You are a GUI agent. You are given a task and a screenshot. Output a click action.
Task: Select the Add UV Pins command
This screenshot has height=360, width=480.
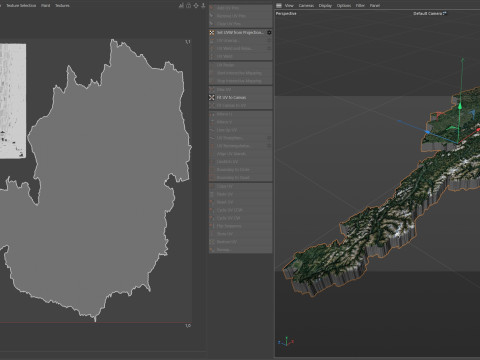(x=240, y=8)
